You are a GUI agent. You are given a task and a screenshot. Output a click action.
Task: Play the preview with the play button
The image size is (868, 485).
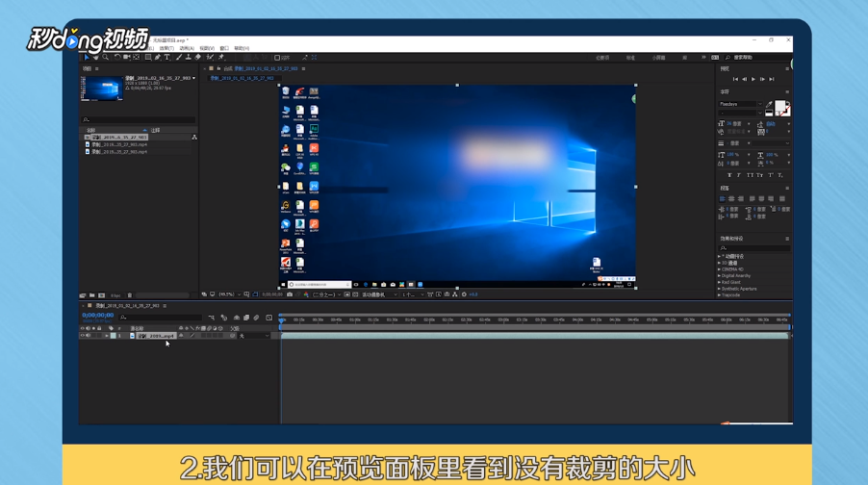pyautogui.click(x=753, y=79)
